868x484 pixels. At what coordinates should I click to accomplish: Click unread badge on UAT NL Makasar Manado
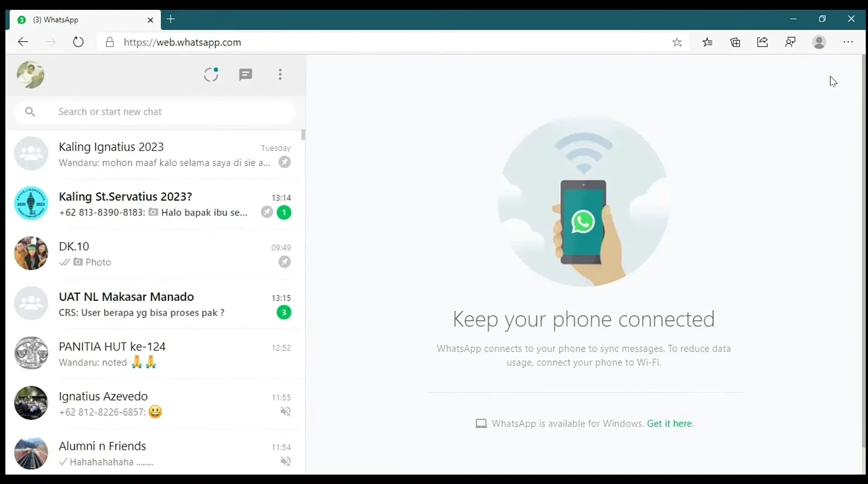[x=284, y=312]
